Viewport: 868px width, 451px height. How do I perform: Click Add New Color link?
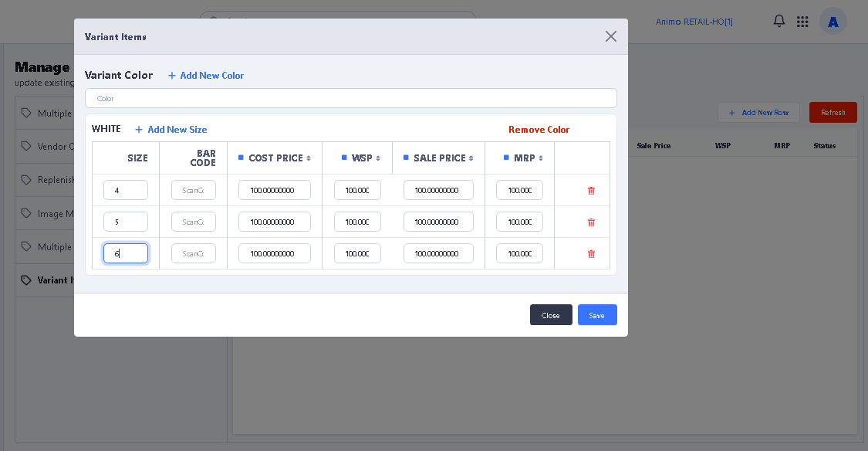tap(206, 76)
